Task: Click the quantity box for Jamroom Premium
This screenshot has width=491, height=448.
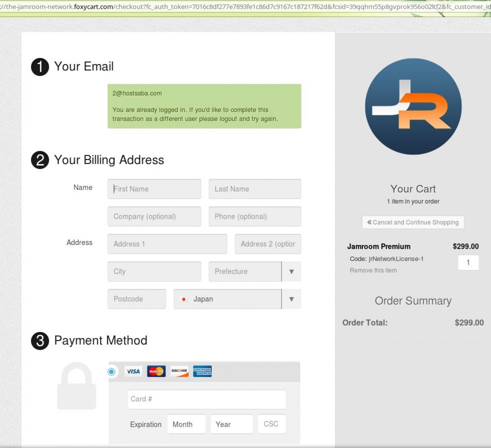Action: pos(468,263)
